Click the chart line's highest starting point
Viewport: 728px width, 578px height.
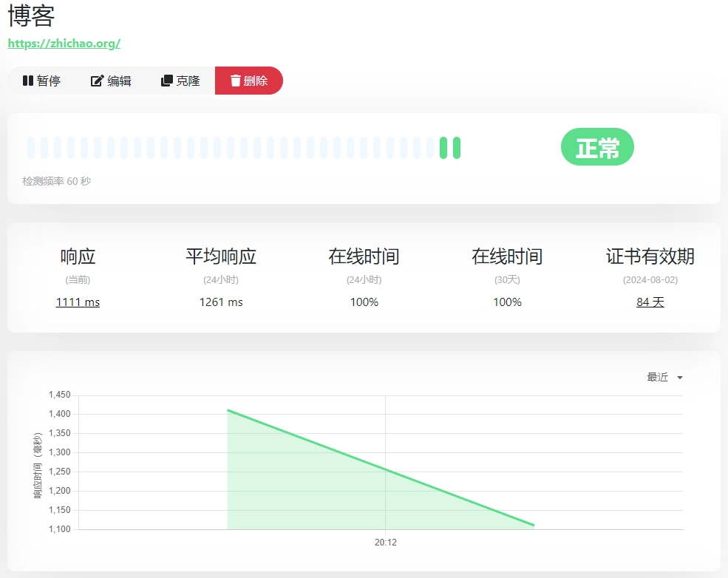228,409
